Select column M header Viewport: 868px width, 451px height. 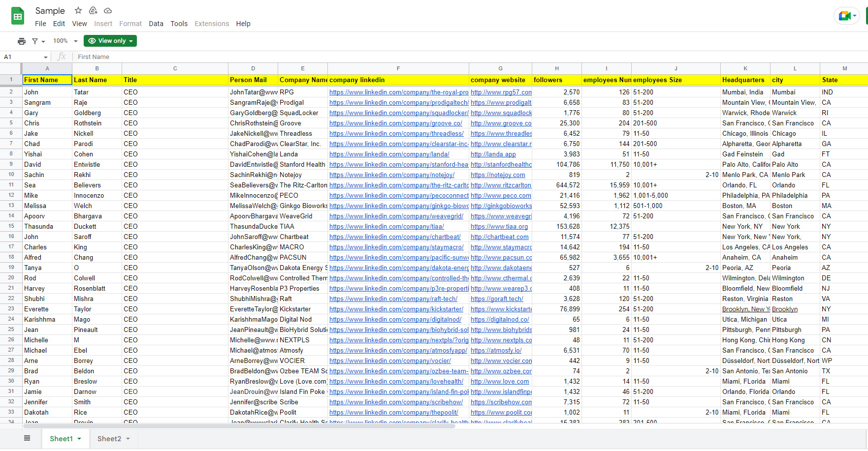click(844, 68)
